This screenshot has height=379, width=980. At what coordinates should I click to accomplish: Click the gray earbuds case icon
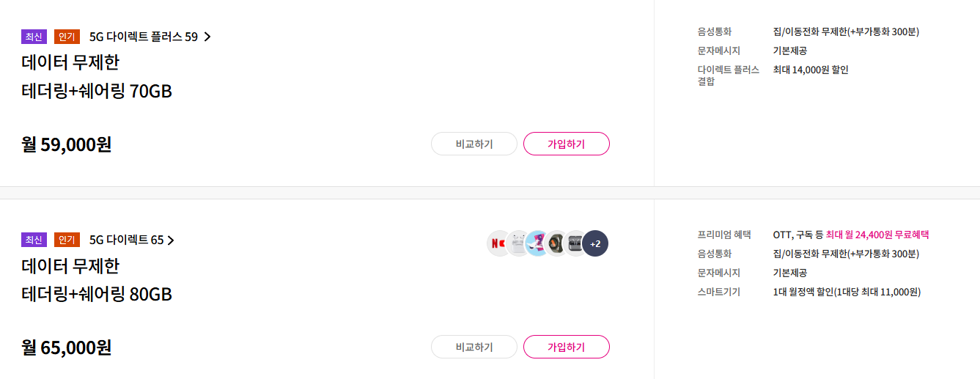click(575, 243)
